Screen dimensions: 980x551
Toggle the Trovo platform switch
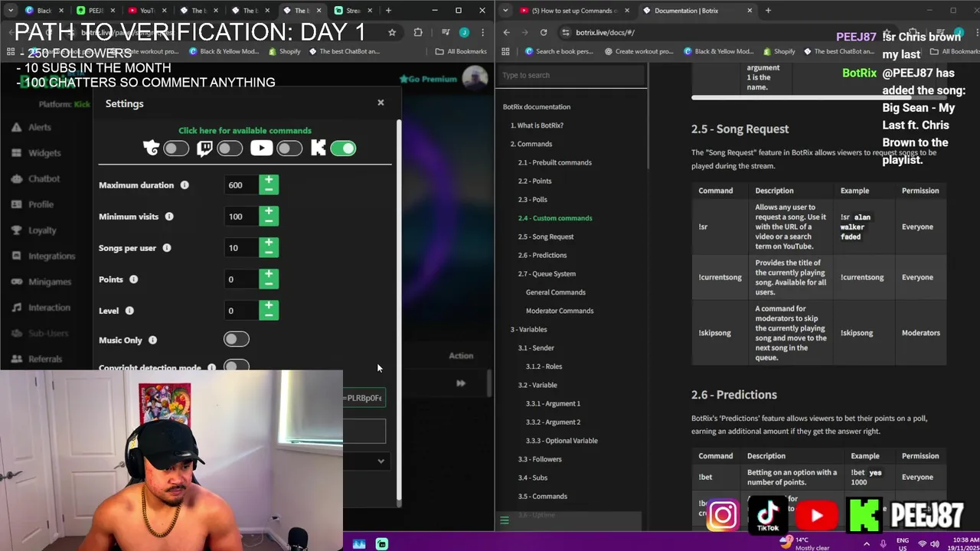tap(176, 148)
